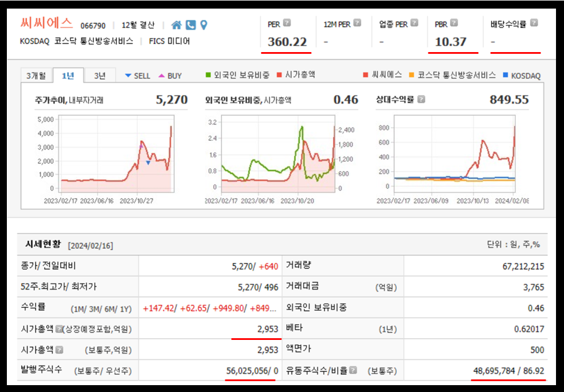564x392 pixels.
Task: Click the 외국인 보유비중 table row label
Action: pos(316,308)
